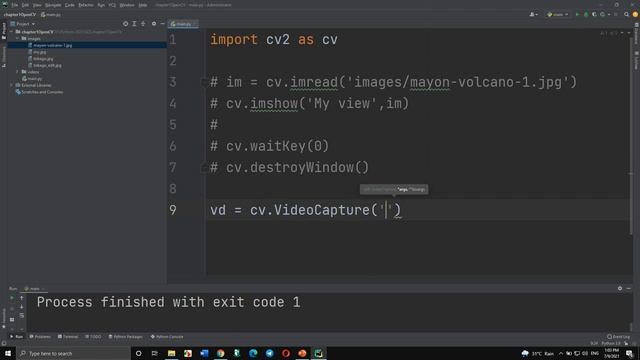Open Microsoft Edge from taskbar
640x360 pixels.
pyautogui.click(x=253, y=353)
